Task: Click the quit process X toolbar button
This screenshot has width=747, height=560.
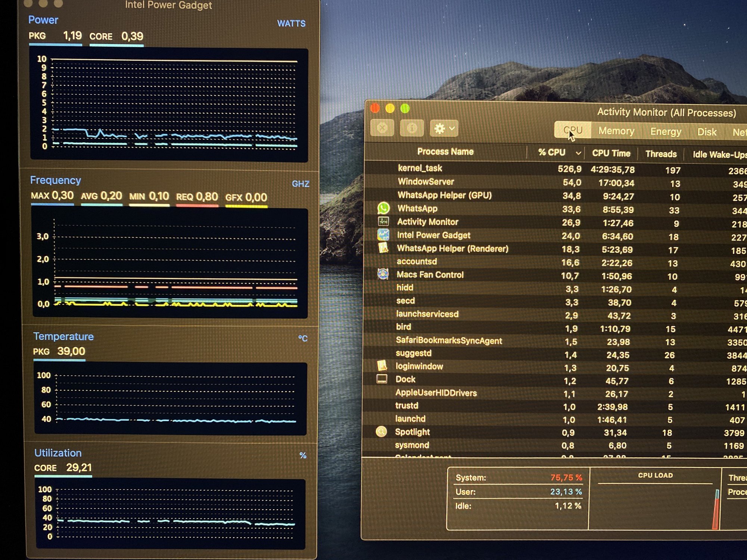Action: point(382,128)
